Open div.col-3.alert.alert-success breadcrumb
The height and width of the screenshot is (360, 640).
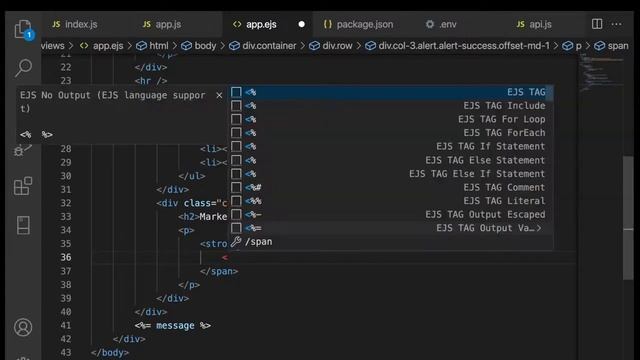(x=457, y=46)
